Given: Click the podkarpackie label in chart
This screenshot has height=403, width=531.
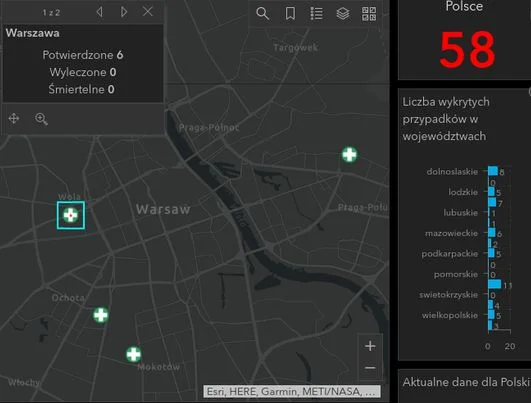Looking at the screenshot, I should (x=449, y=254).
